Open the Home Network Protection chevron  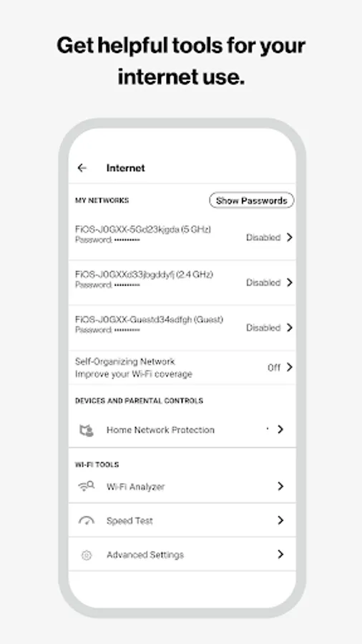coord(280,429)
